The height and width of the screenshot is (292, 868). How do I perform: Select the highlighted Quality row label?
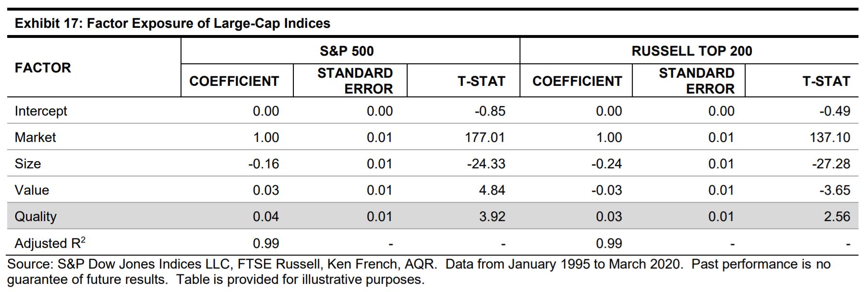click(36, 217)
